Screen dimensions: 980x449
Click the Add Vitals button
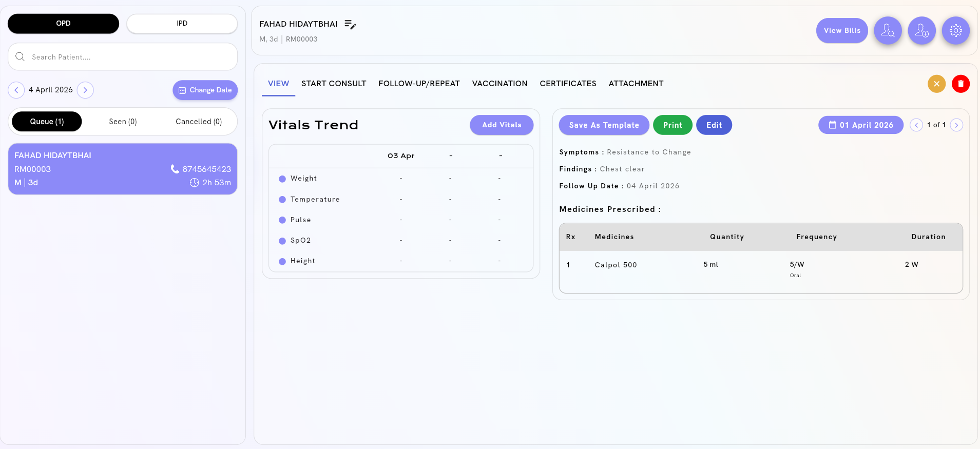(x=501, y=125)
